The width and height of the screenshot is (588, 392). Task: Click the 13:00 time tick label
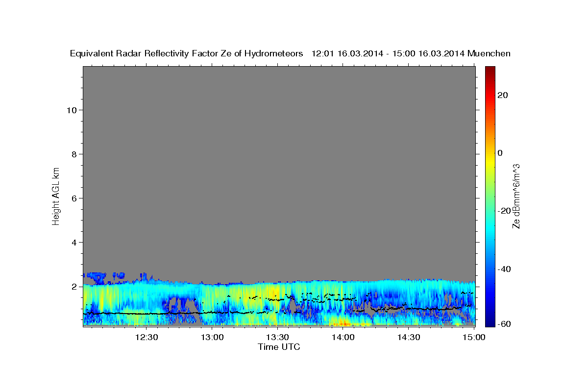[212, 337]
